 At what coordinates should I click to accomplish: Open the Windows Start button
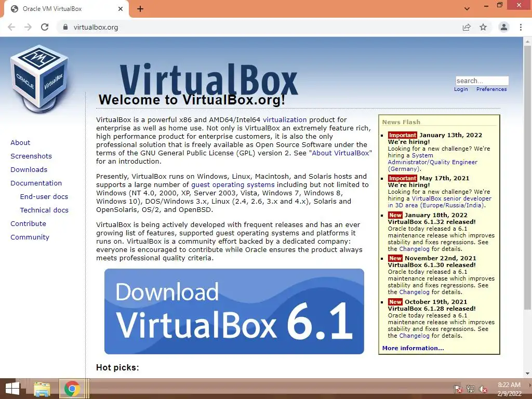click(12, 389)
